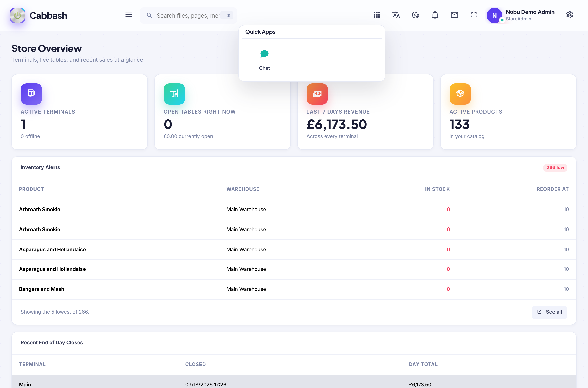Toggle dark mode moon icon
Viewport: 588px width, 388px height.
[x=415, y=15]
